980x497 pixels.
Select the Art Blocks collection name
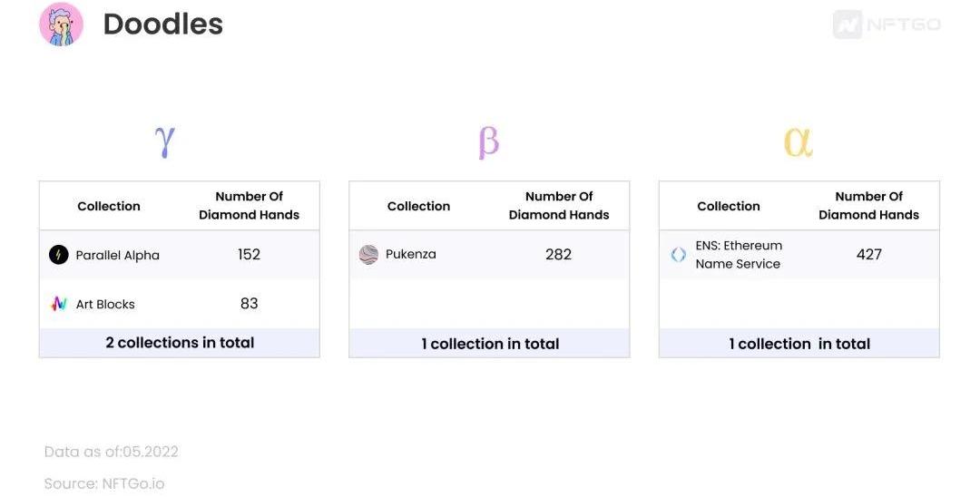point(105,305)
